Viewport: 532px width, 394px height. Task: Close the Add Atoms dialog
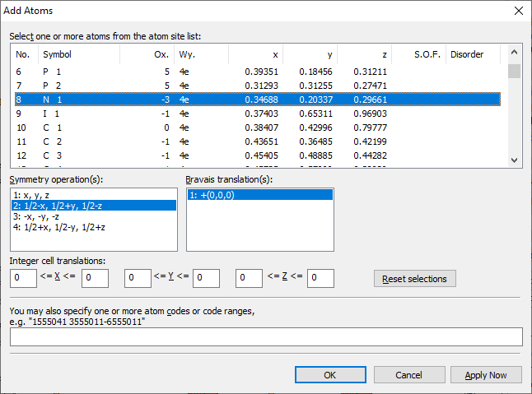click(x=517, y=11)
